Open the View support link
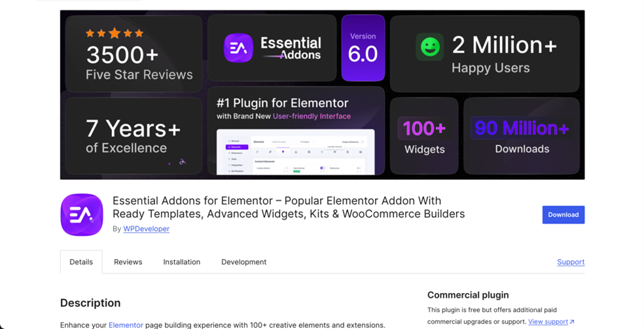The height and width of the screenshot is (329, 644). [x=548, y=322]
